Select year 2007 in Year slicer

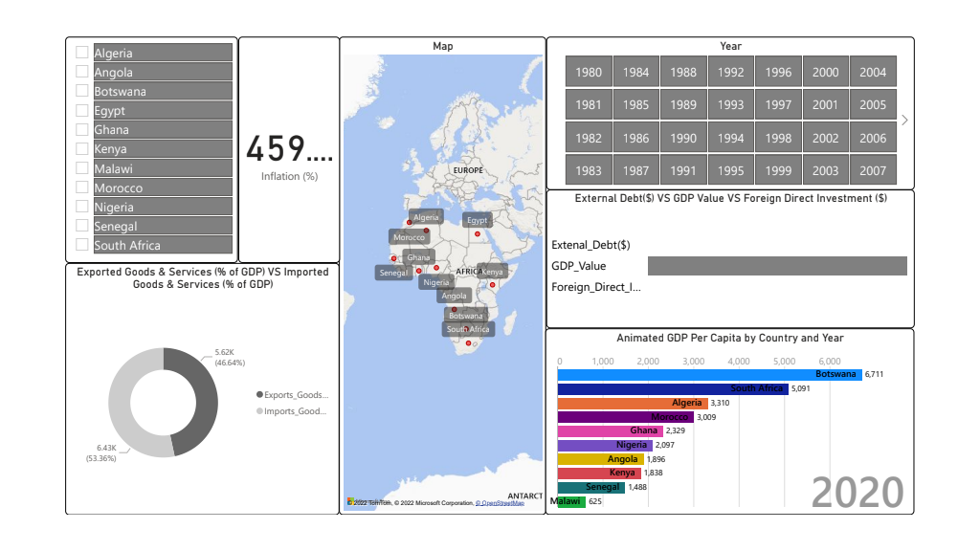click(873, 170)
